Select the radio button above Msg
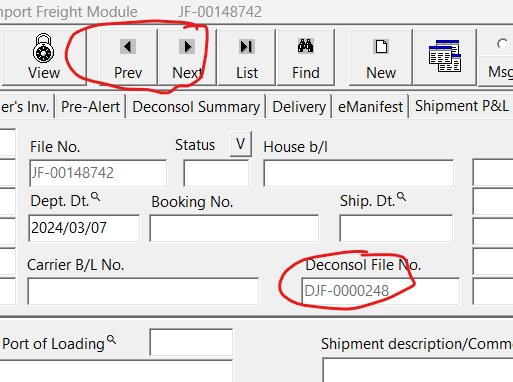The height and width of the screenshot is (382, 513). click(502, 44)
